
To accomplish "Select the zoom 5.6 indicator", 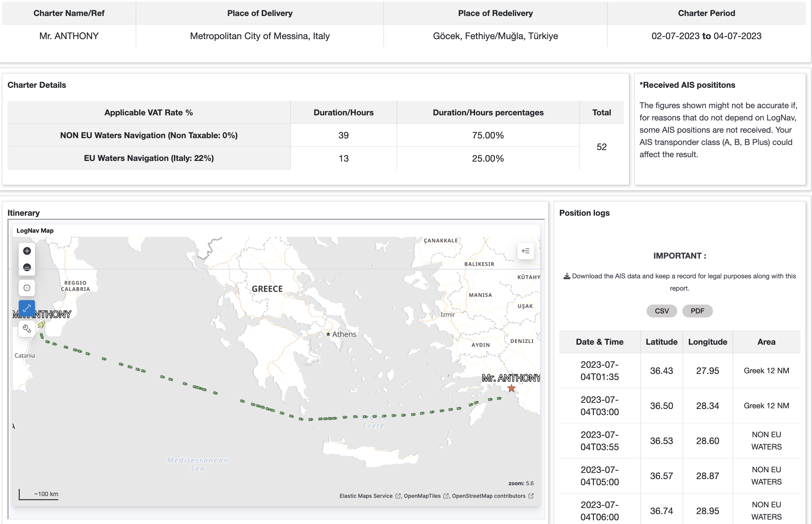I will click(x=521, y=483).
